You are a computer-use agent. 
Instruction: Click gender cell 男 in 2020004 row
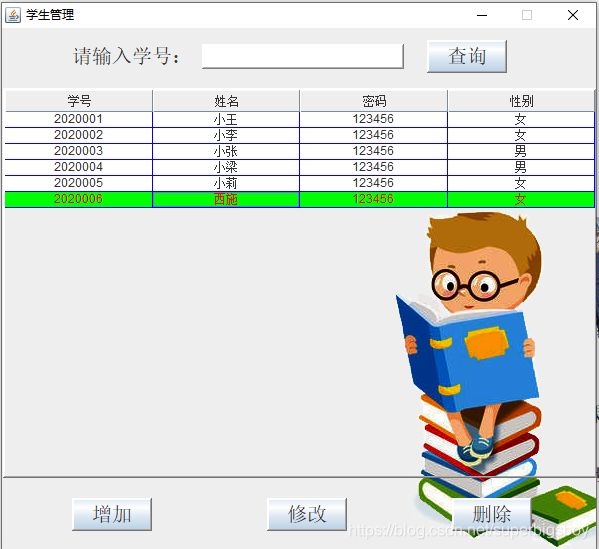click(521, 167)
